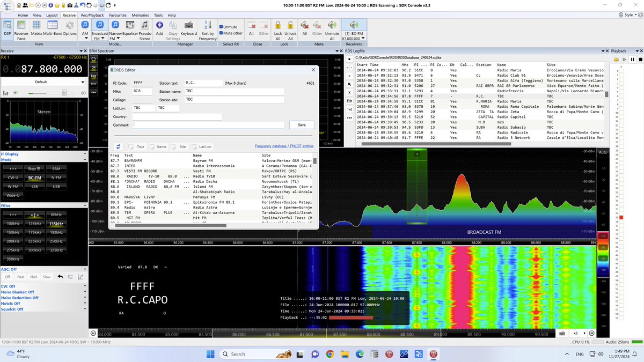
Task: Adjust the volume slider at 80
Action: click(64, 93)
